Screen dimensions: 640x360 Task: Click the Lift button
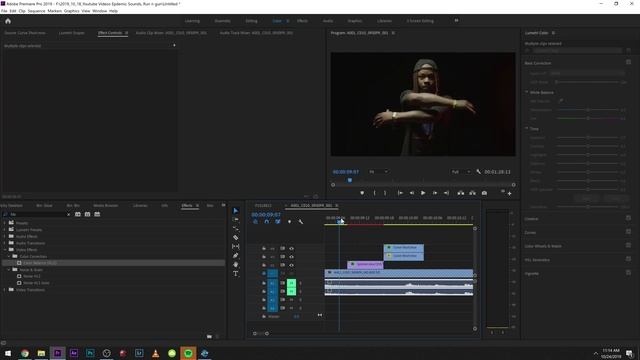coord(460,193)
